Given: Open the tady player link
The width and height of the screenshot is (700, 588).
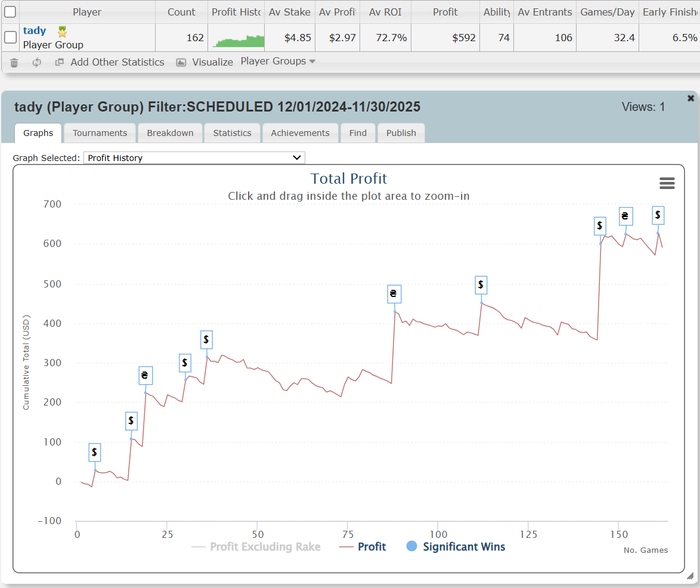Looking at the screenshot, I should pos(34,30).
